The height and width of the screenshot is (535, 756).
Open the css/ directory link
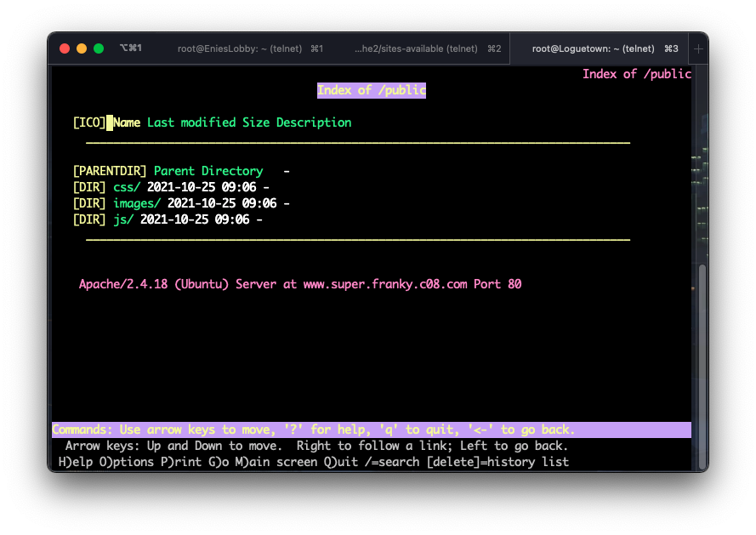click(127, 187)
